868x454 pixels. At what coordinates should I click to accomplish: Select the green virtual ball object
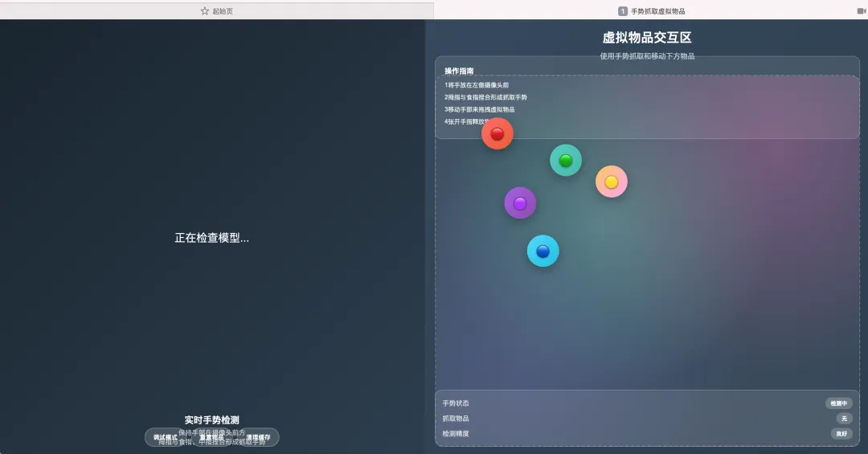coord(565,160)
